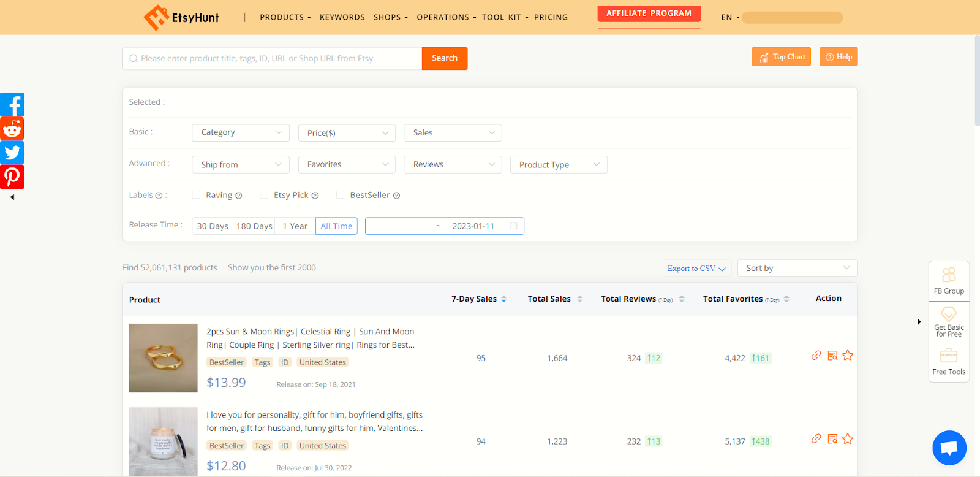Sort table by 7-Day Sales arrows
The width and height of the screenshot is (980, 477).
(504, 299)
